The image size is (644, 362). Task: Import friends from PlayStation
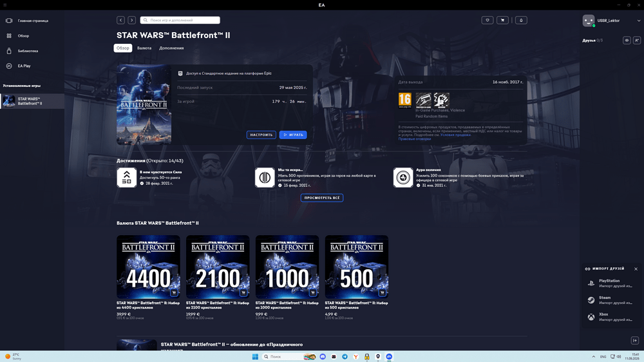coord(612,283)
